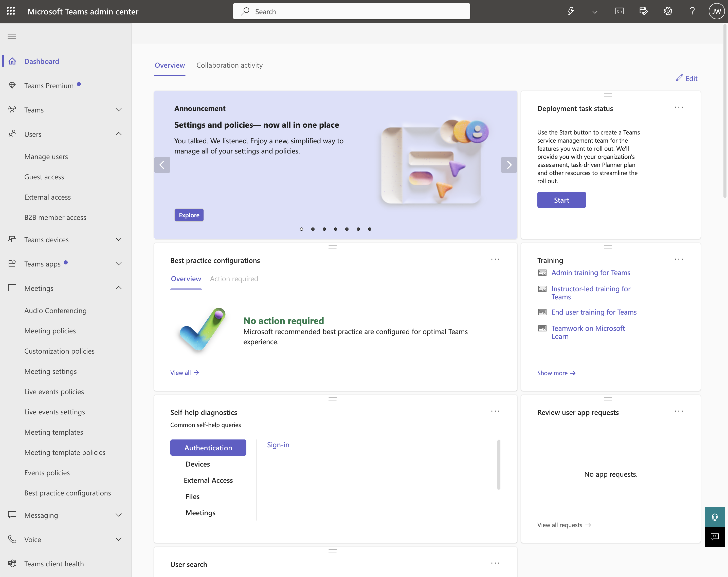Select the second announcement carousel dot
This screenshot has height=577, width=728.
(x=313, y=229)
